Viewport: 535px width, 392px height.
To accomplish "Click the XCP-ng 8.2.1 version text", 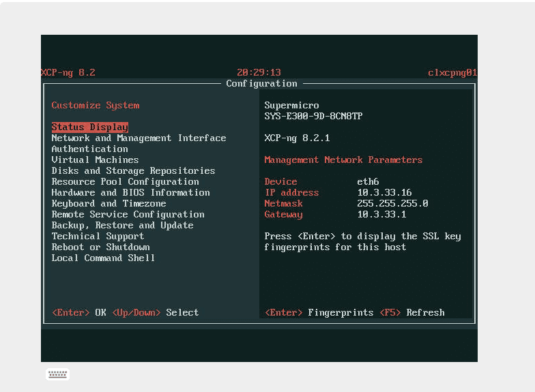I will coord(298,138).
